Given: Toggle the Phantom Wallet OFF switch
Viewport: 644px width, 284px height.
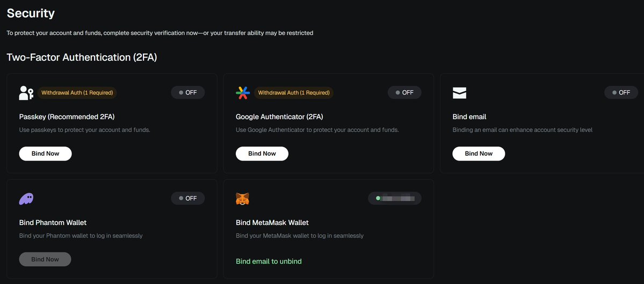Looking at the screenshot, I should [187, 198].
